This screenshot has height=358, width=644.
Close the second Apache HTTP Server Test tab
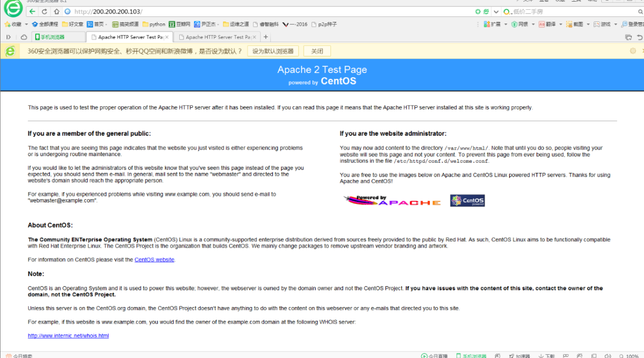[x=254, y=37]
